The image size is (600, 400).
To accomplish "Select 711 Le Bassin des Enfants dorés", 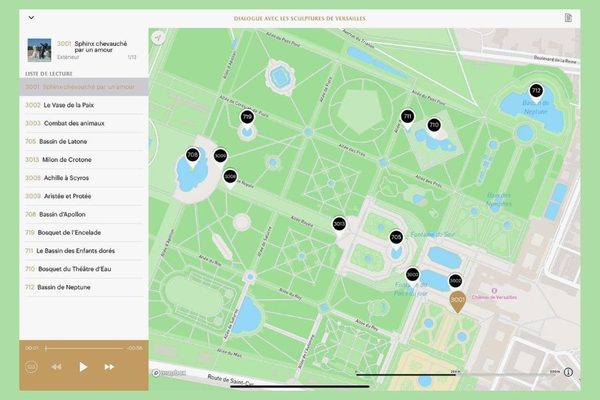I will pos(84,251).
